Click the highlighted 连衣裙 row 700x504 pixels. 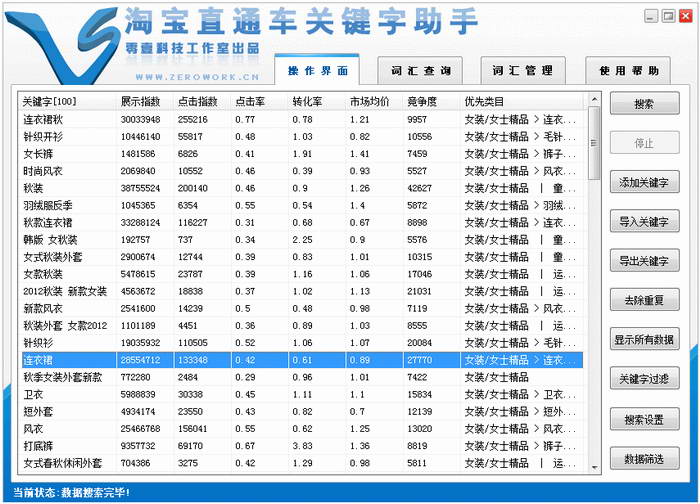point(302,360)
